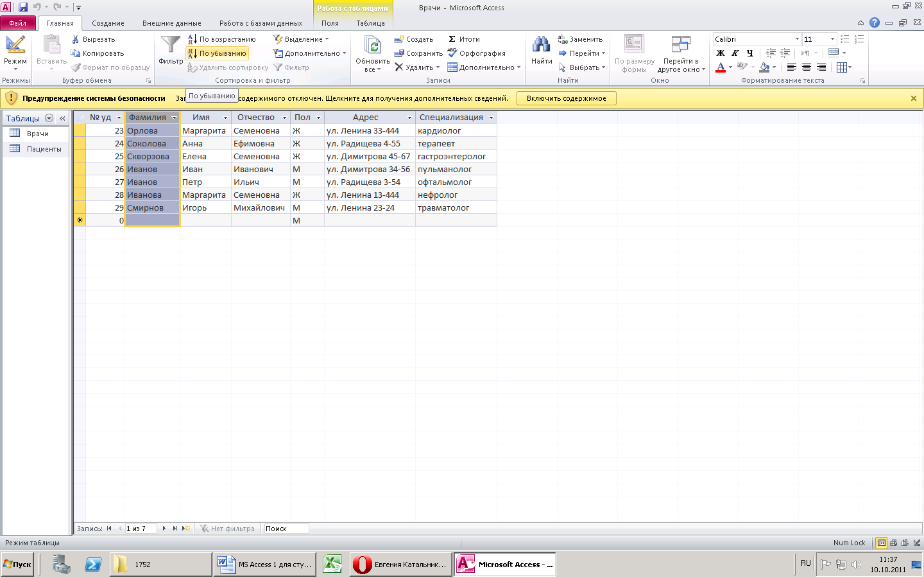Open the fill color bucket tool
Viewport: 924px width, 578px height.
click(764, 67)
